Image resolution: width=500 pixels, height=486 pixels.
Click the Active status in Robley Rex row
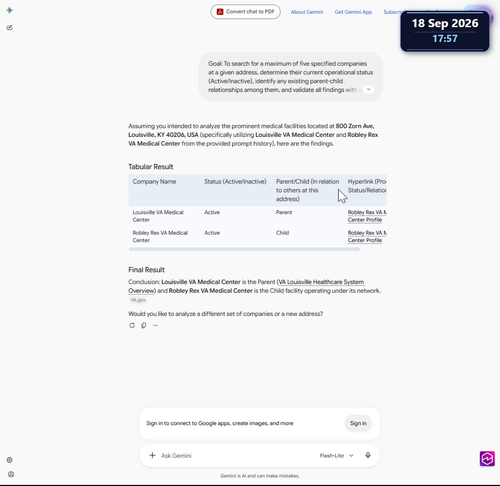click(212, 233)
